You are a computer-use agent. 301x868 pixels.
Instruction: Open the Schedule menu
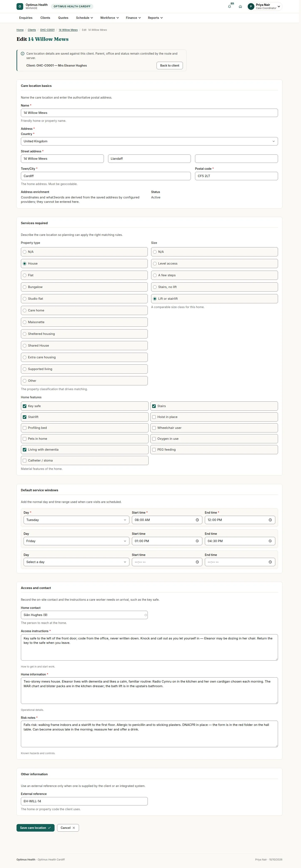click(x=84, y=18)
